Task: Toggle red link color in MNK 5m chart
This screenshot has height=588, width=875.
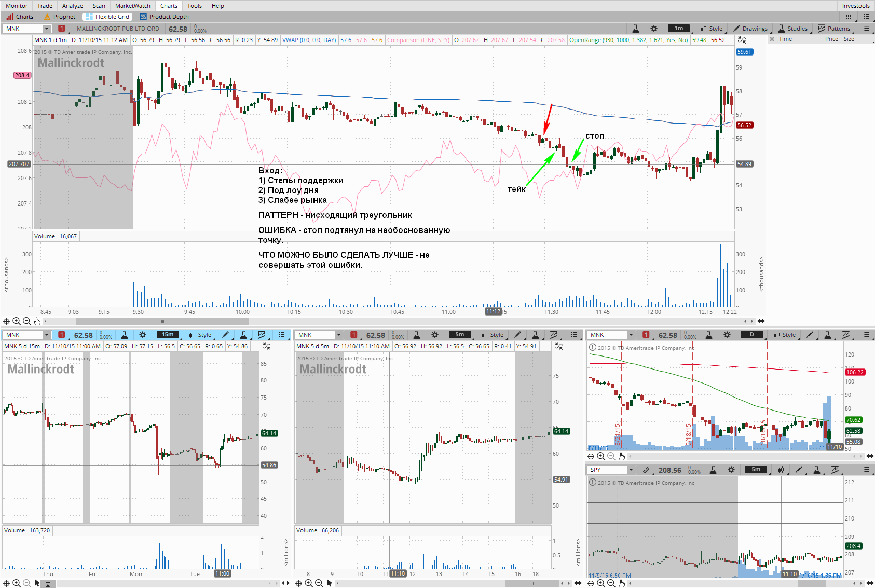Action: pyautogui.click(x=354, y=335)
